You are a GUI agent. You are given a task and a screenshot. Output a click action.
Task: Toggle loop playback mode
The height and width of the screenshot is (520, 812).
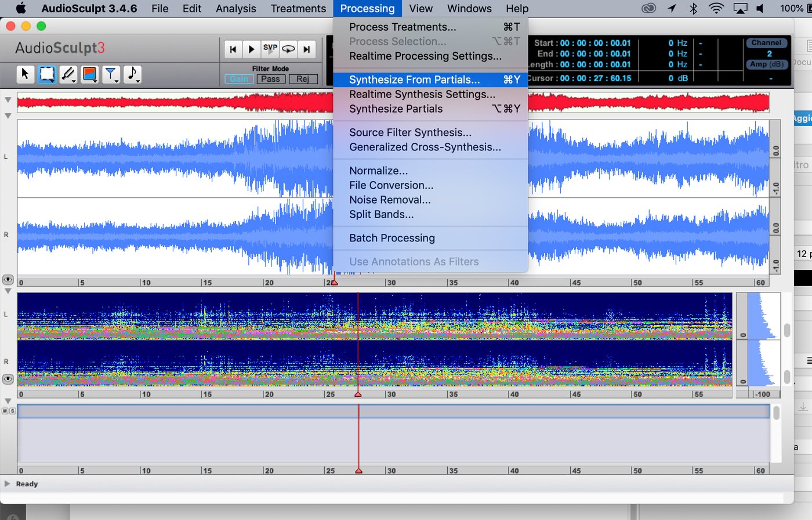click(x=288, y=49)
